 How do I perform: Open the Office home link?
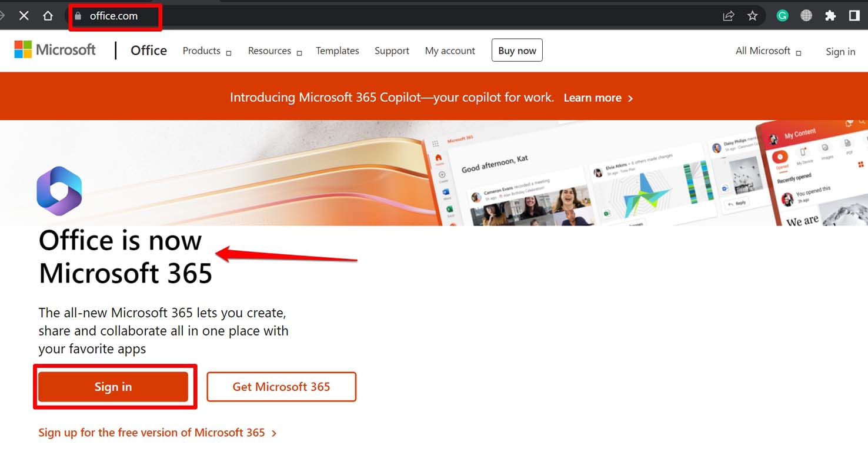[x=149, y=51]
